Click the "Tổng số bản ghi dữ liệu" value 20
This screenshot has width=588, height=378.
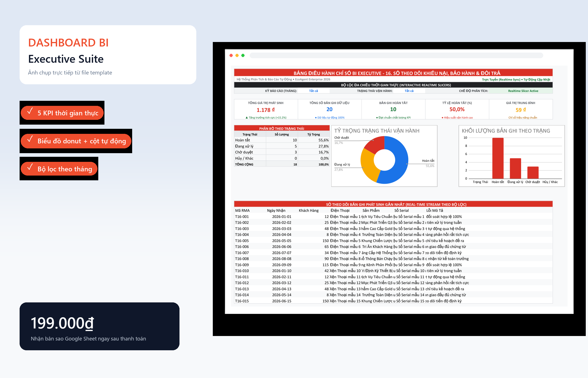pos(329,109)
